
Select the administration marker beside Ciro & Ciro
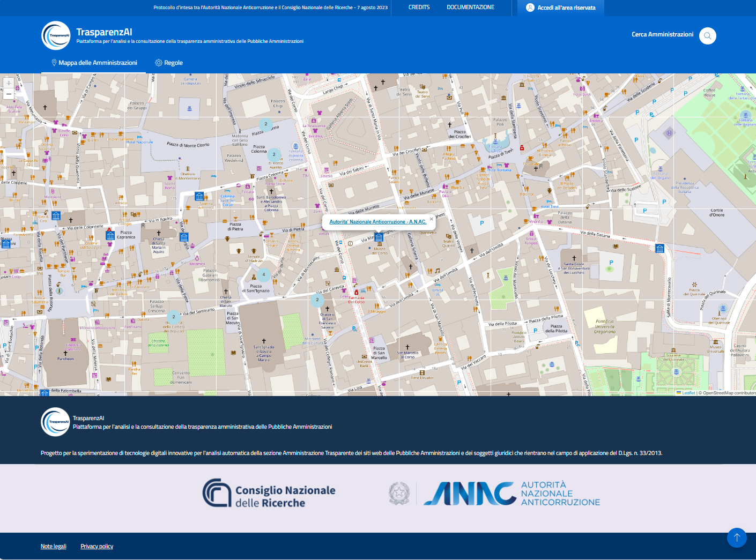pyautogui.click(x=56, y=216)
